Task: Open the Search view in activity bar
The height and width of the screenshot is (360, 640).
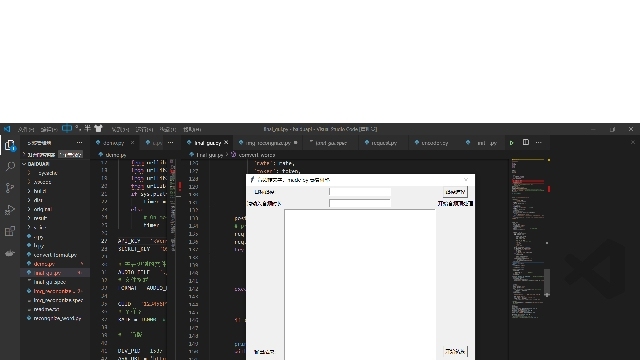Action: pos(10,166)
